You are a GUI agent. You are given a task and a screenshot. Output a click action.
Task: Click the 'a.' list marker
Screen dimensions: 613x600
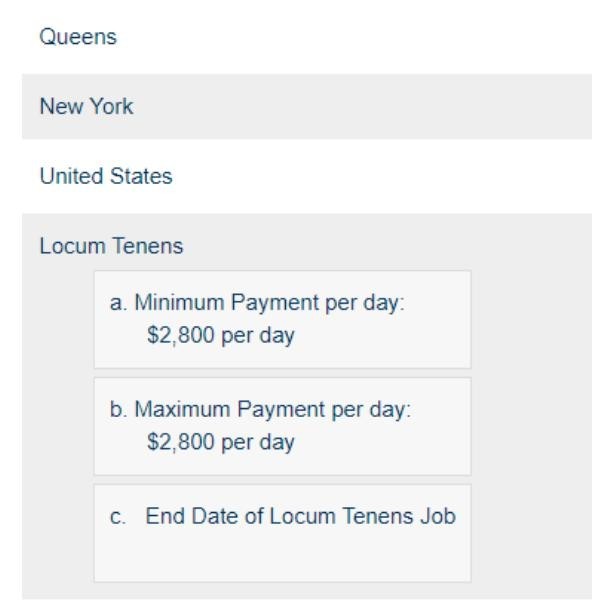(119, 301)
